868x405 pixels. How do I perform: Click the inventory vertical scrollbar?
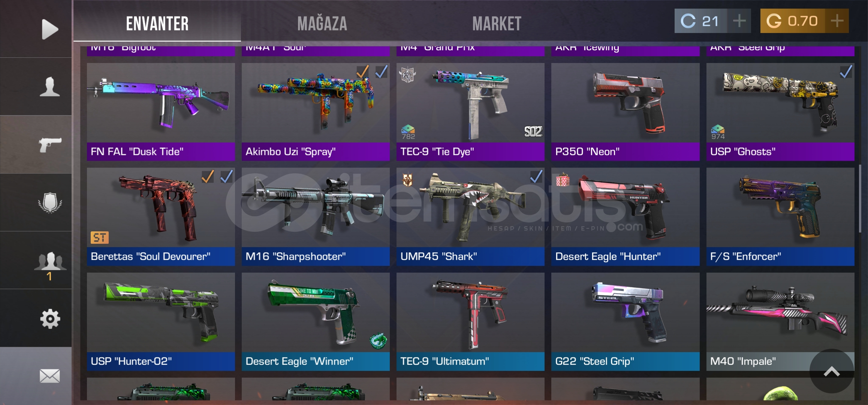point(860,198)
